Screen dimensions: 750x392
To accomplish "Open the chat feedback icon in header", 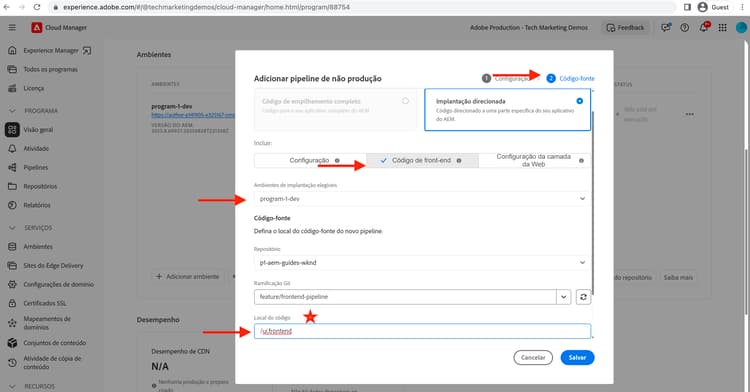I will coord(665,28).
